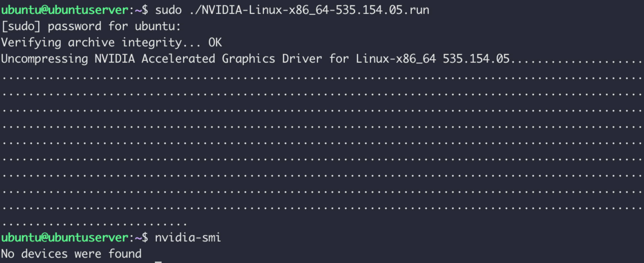Click Linux-x86_64 in the Uncompressing line

396,59
